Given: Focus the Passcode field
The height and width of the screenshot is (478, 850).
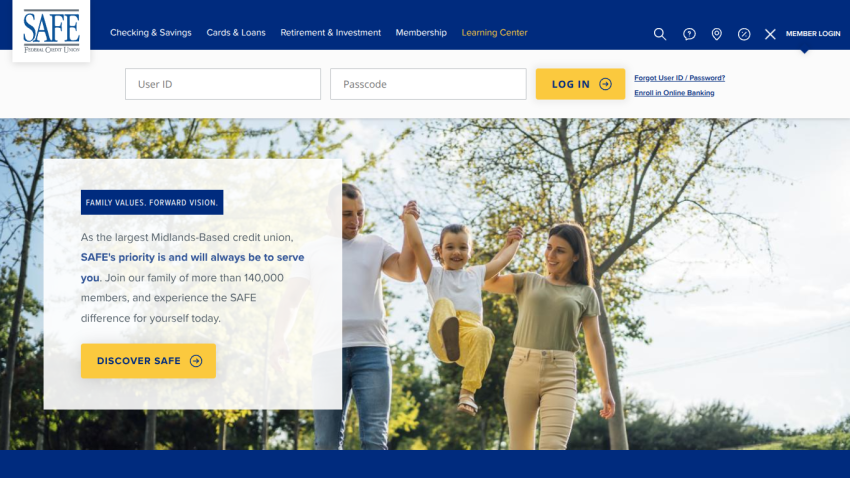Looking at the screenshot, I should pyautogui.click(x=428, y=84).
